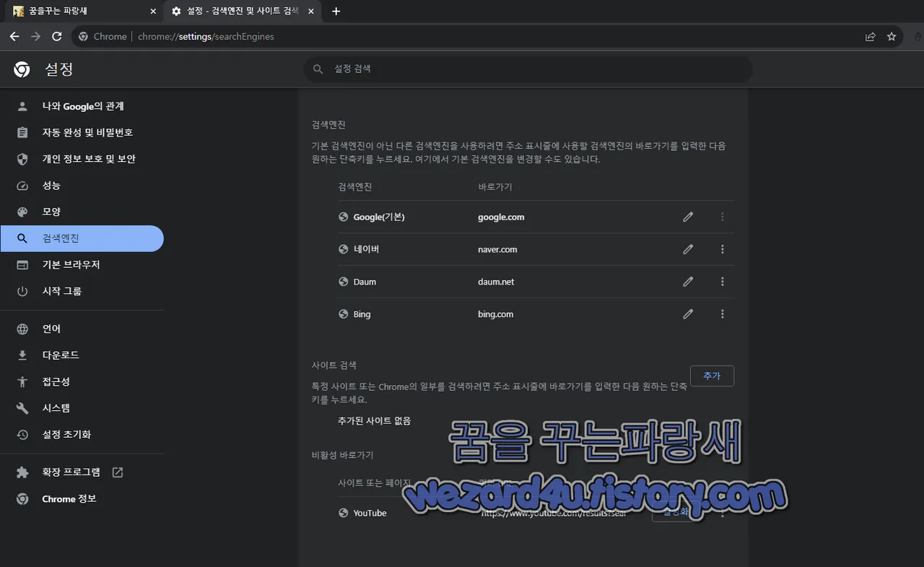Image resolution: width=924 pixels, height=567 pixels.
Task: Switch to the 꿈을꾸는 파랑새 tab
Action: point(79,11)
